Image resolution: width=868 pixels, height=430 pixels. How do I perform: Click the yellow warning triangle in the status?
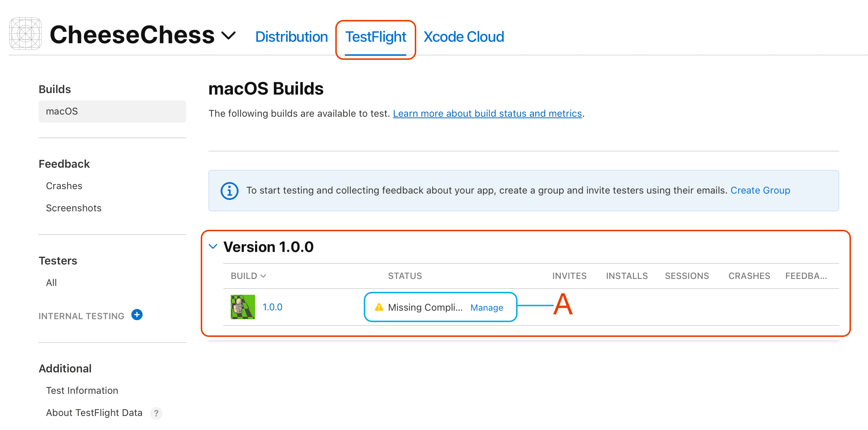(x=379, y=307)
